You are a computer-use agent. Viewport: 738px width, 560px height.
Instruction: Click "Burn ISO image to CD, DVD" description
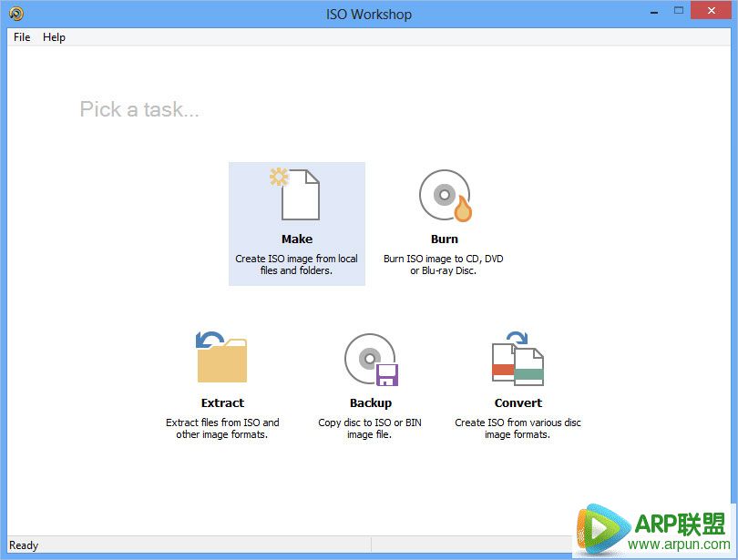pyautogui.click(x=444, y=259)
